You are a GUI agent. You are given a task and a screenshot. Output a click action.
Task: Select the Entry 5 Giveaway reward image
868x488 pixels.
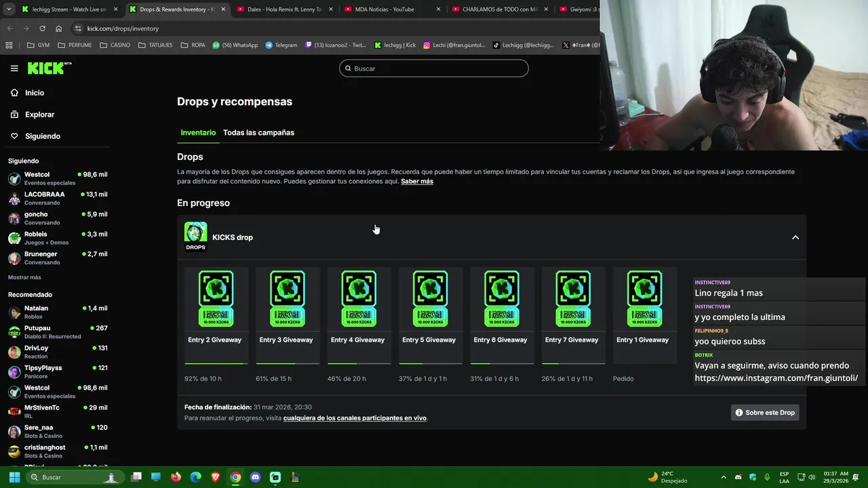point(431,298)
